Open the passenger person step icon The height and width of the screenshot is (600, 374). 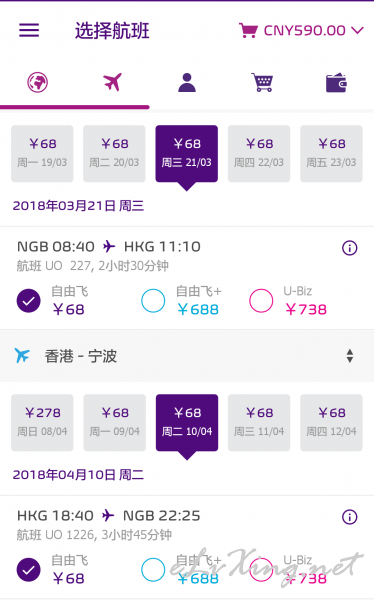(x=187, y=83)
